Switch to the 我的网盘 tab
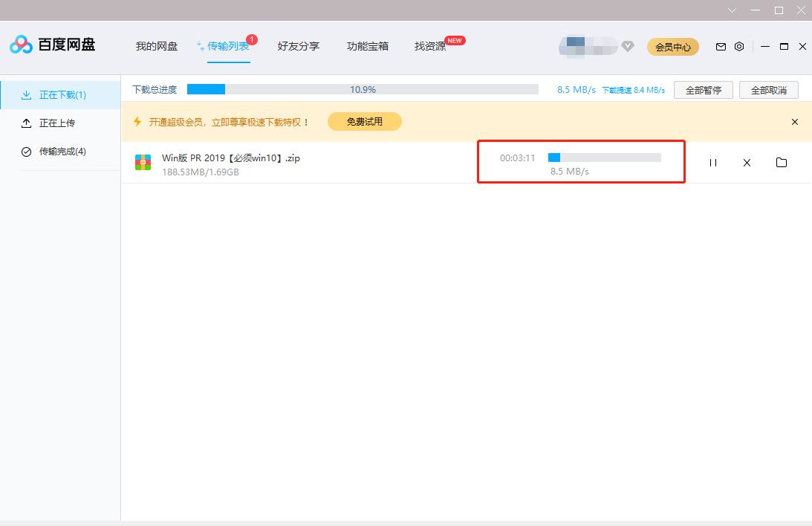This screenshot has width=812, height=526. coord(156,45)
